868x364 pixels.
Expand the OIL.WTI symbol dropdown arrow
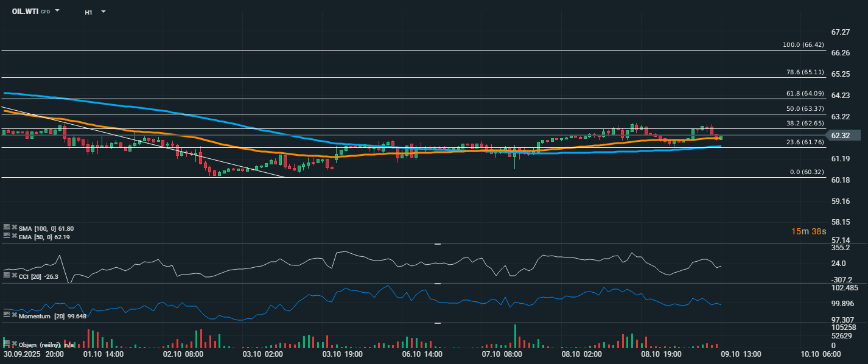(x=57, y=11)
